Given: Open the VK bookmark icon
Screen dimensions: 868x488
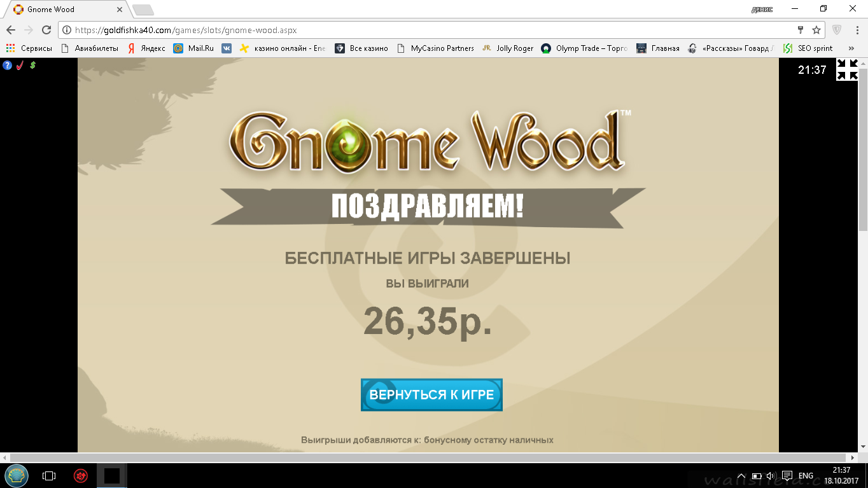Looking at the screenshot, I should point(227,48).
